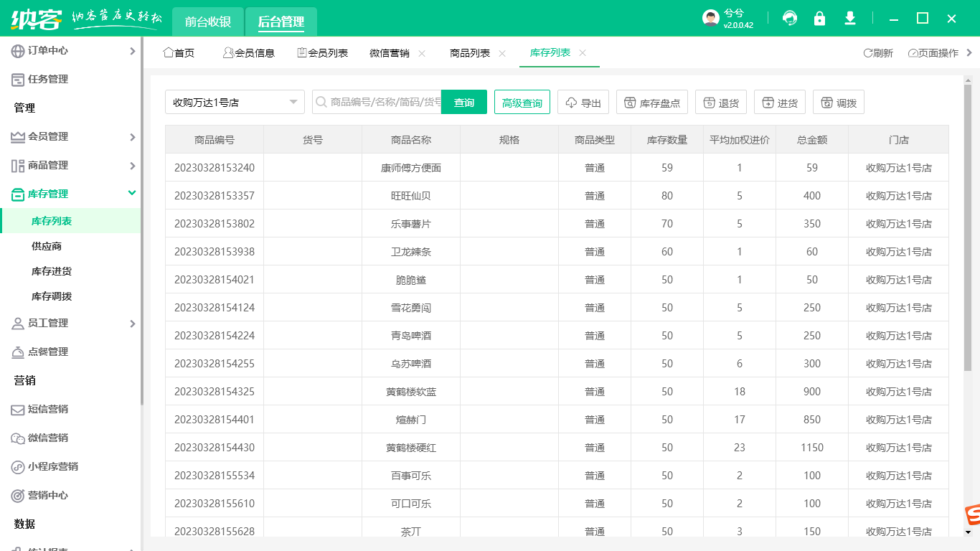Close the 微信营销 tab

(422, 53)
